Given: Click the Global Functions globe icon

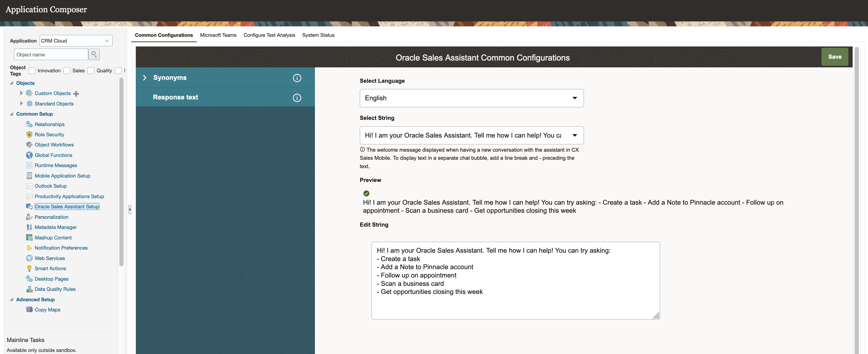Looking at the screenshot, I should click(29, 155).
